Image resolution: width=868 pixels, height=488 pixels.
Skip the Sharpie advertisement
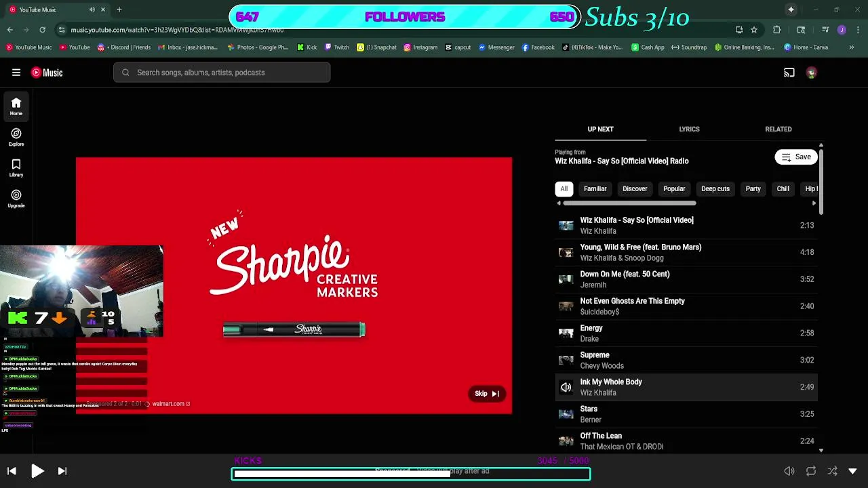point(487,394)
